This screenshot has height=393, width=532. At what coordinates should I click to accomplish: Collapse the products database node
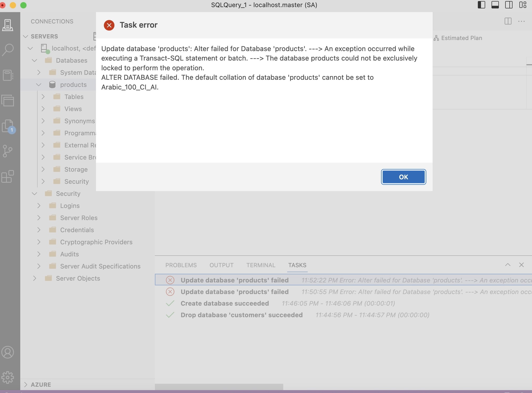pos(39,84)
